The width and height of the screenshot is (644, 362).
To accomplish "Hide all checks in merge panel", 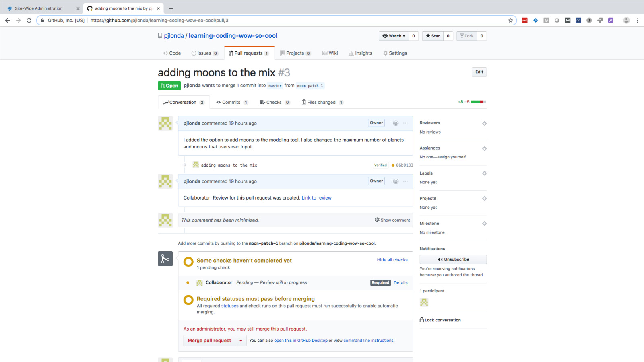I will (x=392, y=260).
